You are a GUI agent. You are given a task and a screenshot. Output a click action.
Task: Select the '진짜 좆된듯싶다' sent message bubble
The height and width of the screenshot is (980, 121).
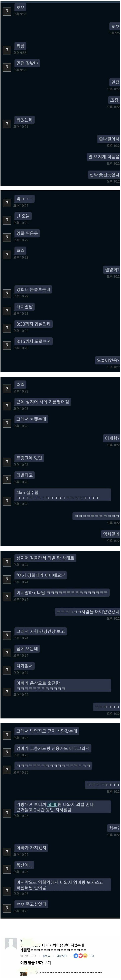click(x=104, y=174)
